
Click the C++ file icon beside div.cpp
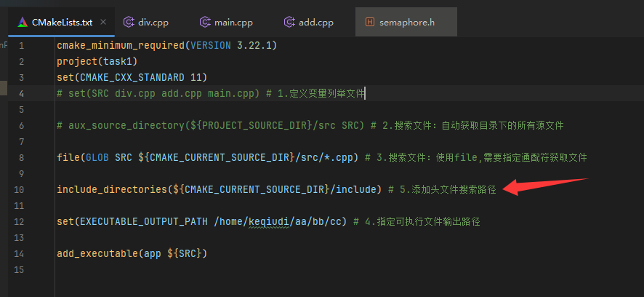click(x=129, y=22)
